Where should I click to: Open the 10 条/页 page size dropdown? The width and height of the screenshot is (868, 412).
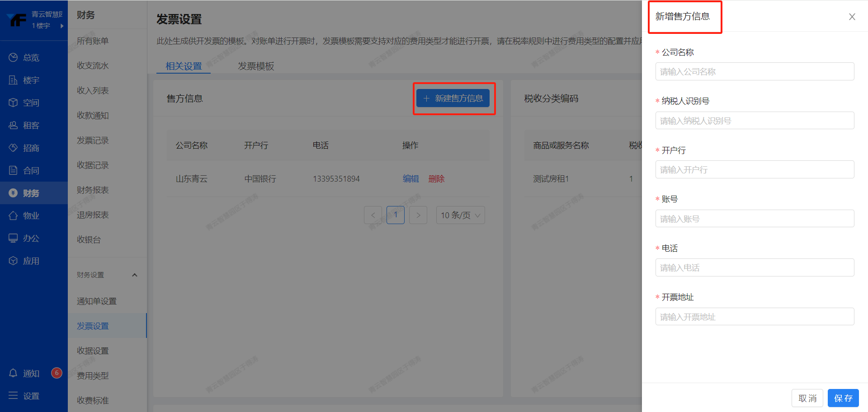click(x=460, y=215)
